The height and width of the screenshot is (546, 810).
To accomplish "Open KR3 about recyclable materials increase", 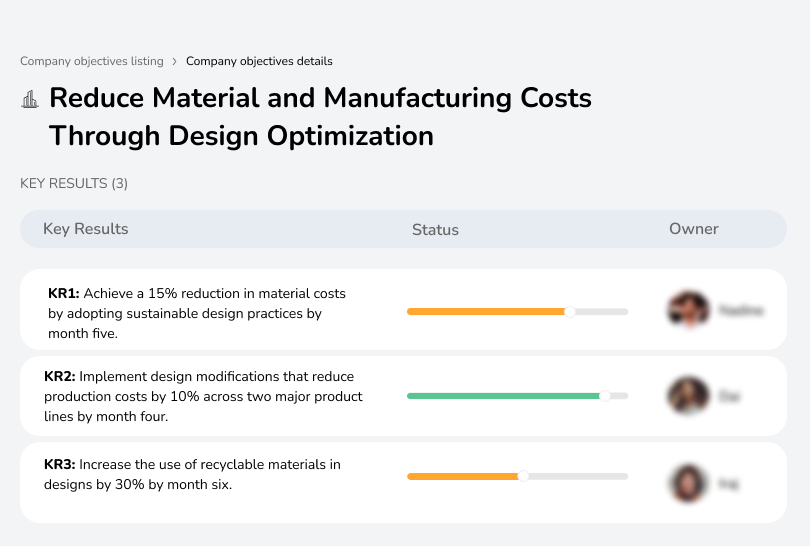I will coord(192,474).
